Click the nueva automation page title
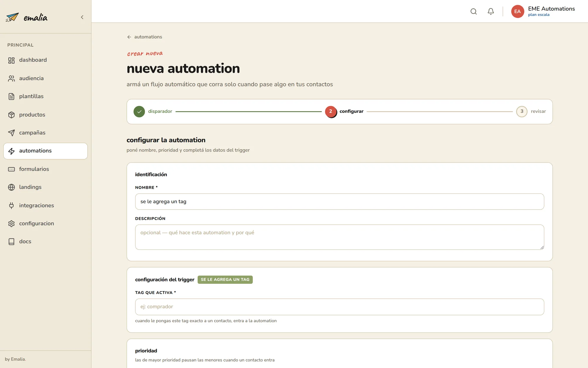This screenshot has width=588, height=368. point(183,69)
